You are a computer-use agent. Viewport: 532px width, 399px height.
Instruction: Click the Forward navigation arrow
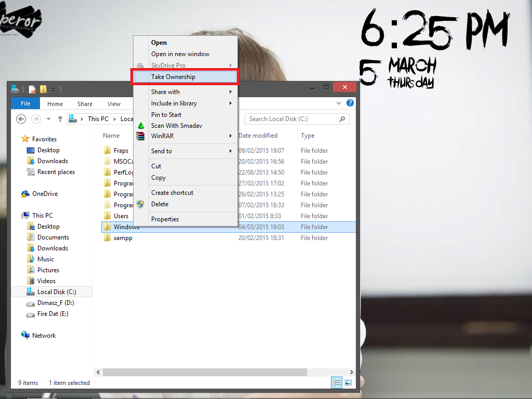coord(36,119)
